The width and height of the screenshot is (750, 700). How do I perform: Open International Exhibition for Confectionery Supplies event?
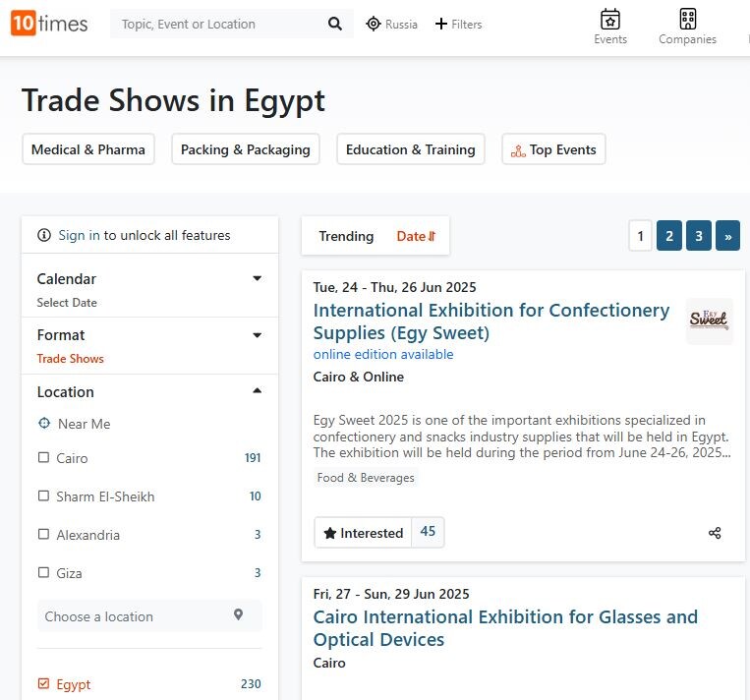pos(491,321)
